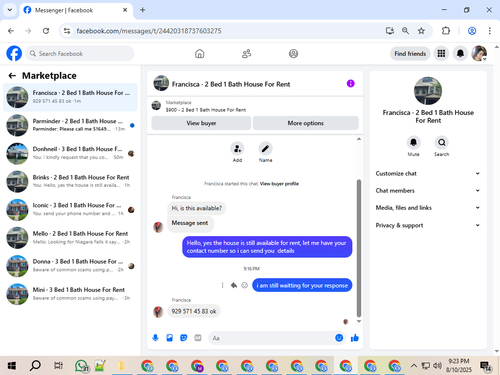The height and width of the screenshot is (375, 500).
Task: Open the browser extensions puzzle icon
Action: coord(446,31)
